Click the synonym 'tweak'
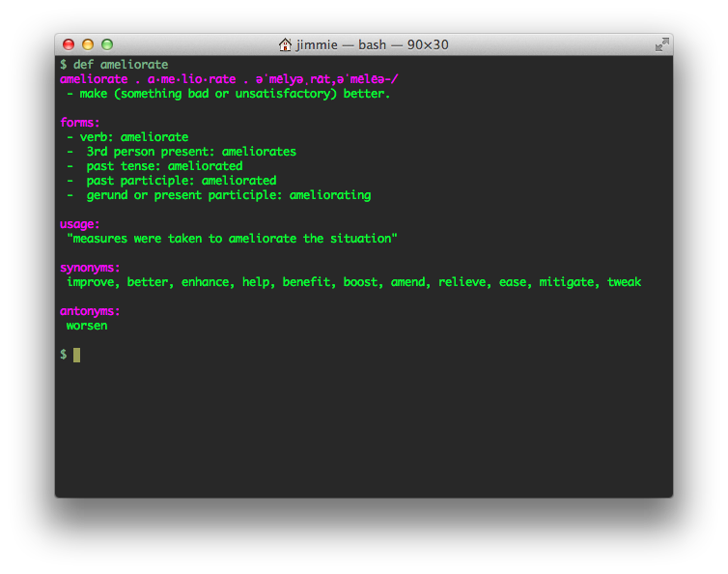This screenshot has height=574, width=728. [624, 282]
